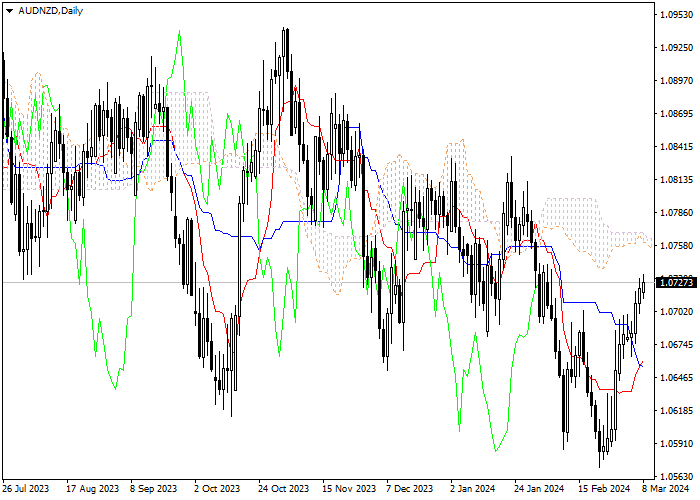The height and width of the screenshot is (500, 700).
Task: Click the 15 Feb 2024 date label
Action: [604, 488]
